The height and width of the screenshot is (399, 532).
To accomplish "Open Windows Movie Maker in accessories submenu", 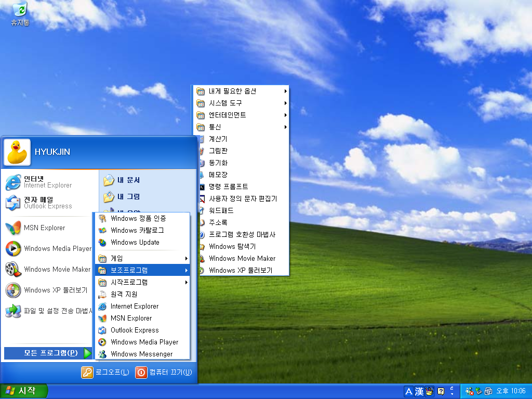I will point(244,259).
